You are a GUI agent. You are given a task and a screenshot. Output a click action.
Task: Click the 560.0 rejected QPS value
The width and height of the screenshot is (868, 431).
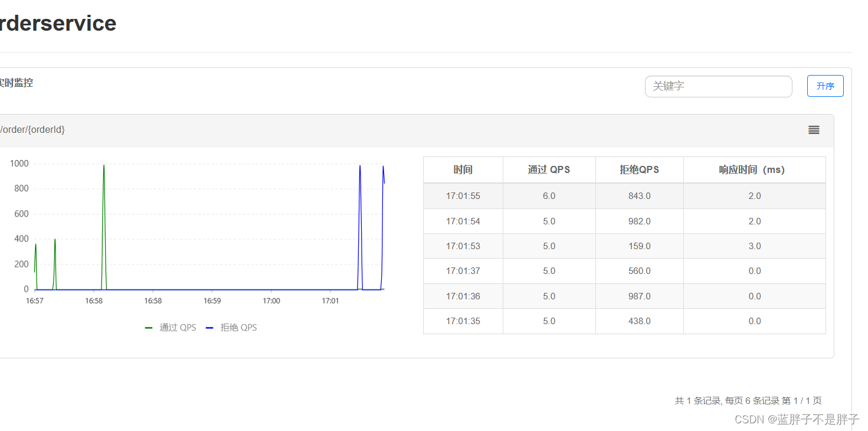pos(639,271)
